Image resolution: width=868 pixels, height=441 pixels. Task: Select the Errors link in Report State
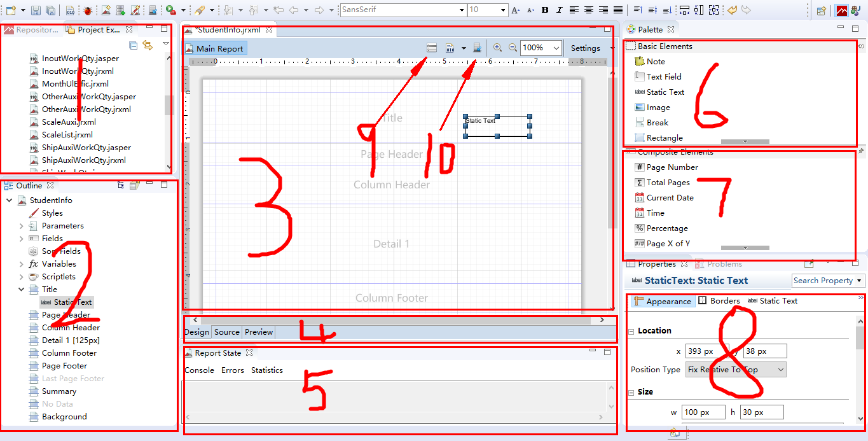point(232,370)
